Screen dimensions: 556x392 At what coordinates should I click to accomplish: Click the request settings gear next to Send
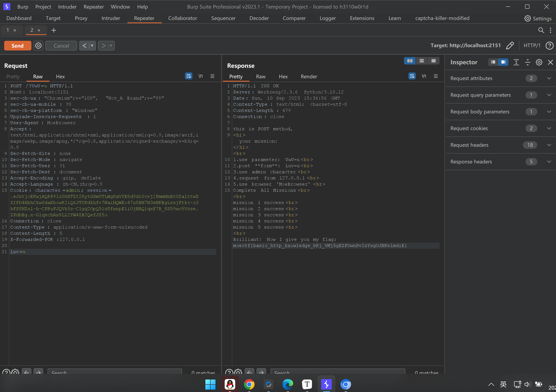coord(38,46)
